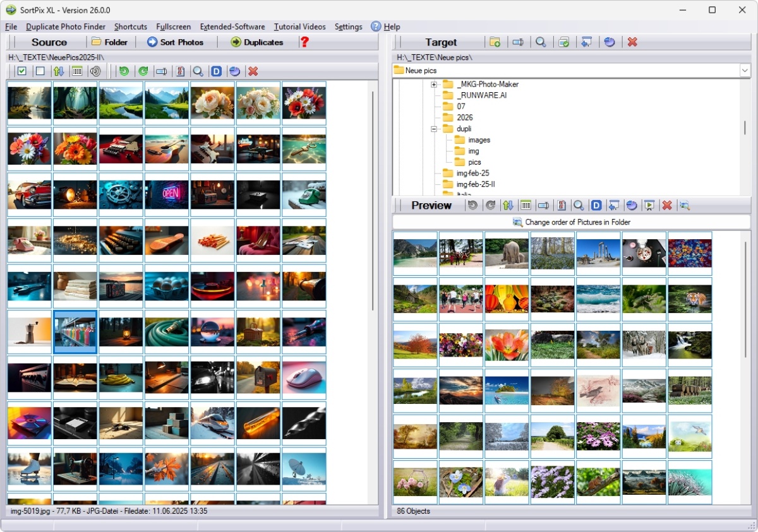
Task: Click the grey speaker-like icon in Source toolbar
Action: coord(95,71)
